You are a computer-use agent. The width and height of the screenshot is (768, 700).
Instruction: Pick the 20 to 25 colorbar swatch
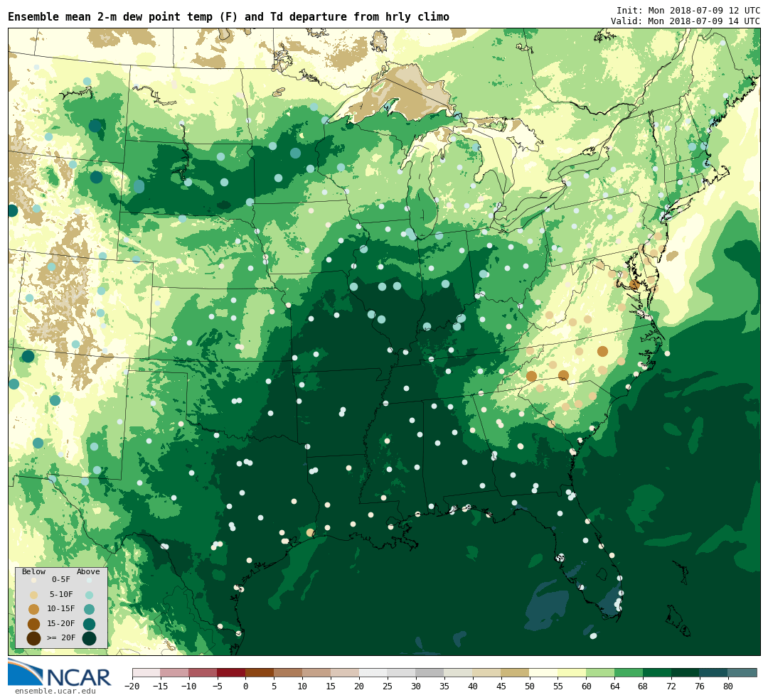point(374,672)
